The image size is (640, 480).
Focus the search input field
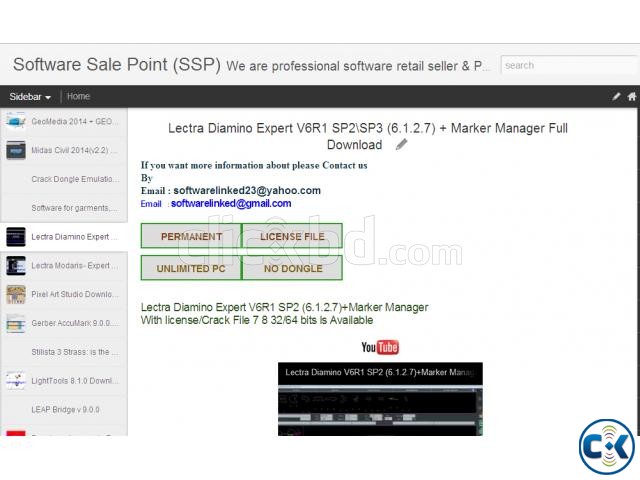tap(568, 65)
